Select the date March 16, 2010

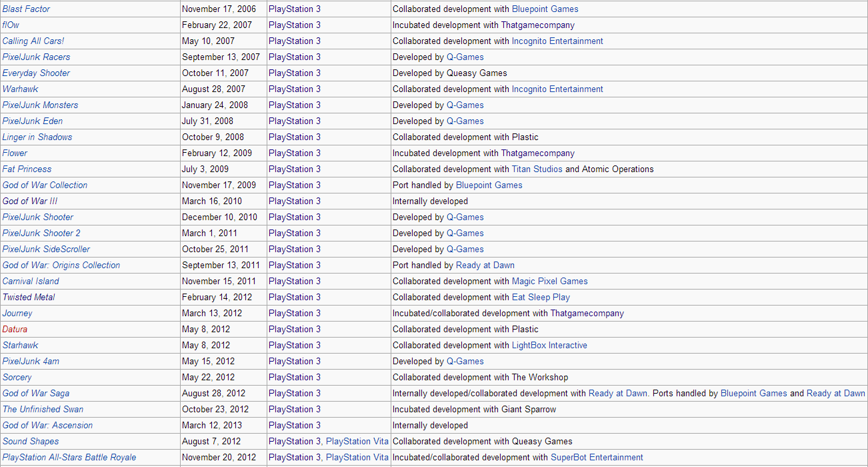tap(212, 201)
